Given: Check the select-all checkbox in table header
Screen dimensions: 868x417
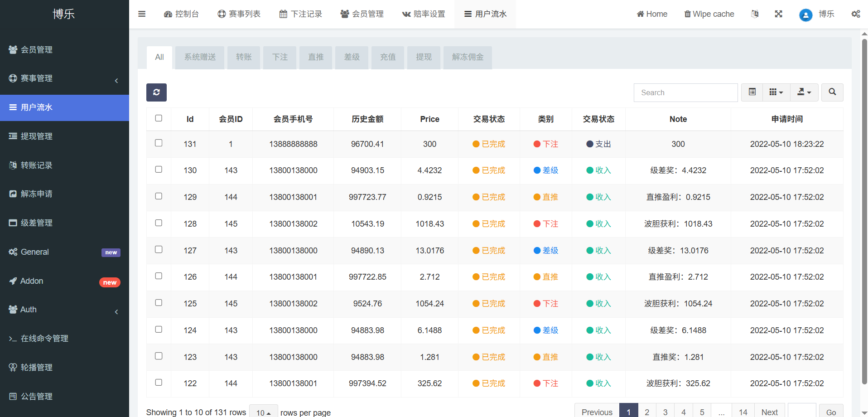Looking at the screenshot, I should (x=159, y=118).
